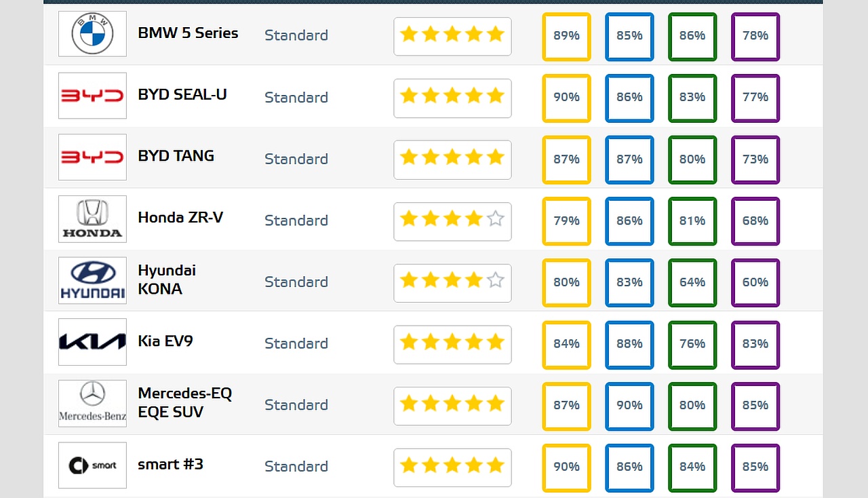Click blue 90% score box for Mercedes-EQ
Viewport: 868px width, 498px height.
pos(629,406)
